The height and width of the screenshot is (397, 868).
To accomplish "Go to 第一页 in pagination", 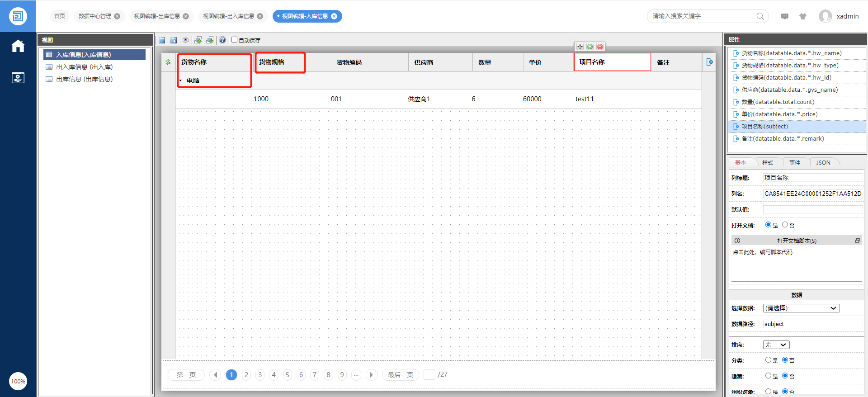I will (186, 375).
